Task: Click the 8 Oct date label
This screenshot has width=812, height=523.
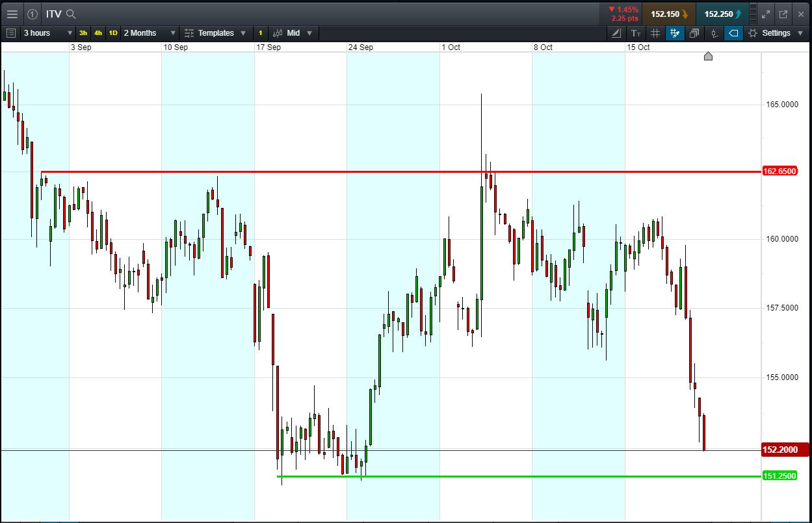Action: point(543,47)
